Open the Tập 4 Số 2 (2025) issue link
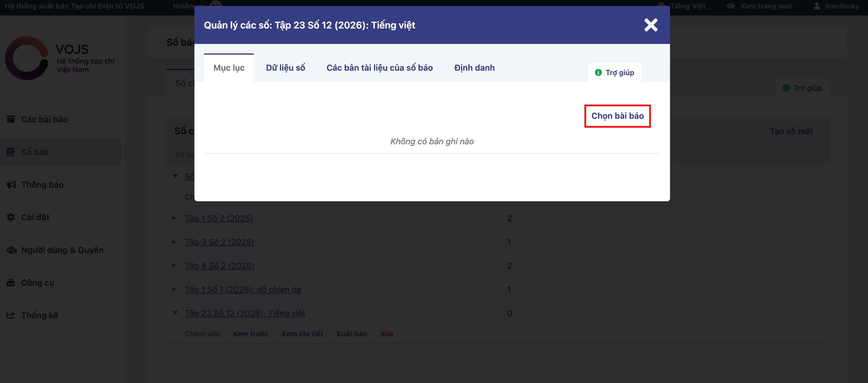The width and height of the screenshot is (868, 383). [x=219, y=265]
